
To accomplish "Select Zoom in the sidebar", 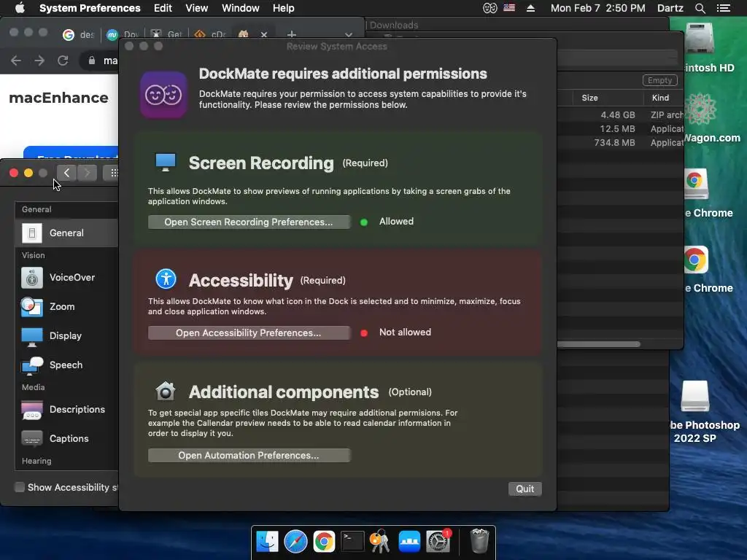I will click(x=66, y=307).
